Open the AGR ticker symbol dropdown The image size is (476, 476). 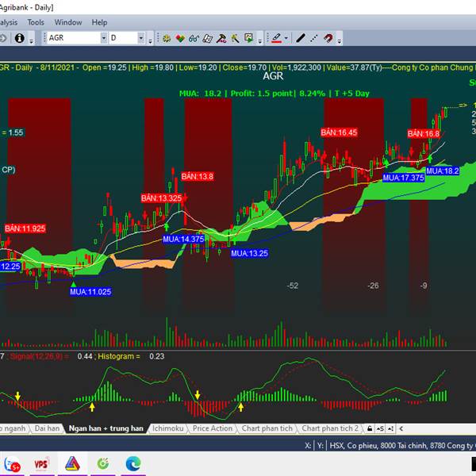104,38
